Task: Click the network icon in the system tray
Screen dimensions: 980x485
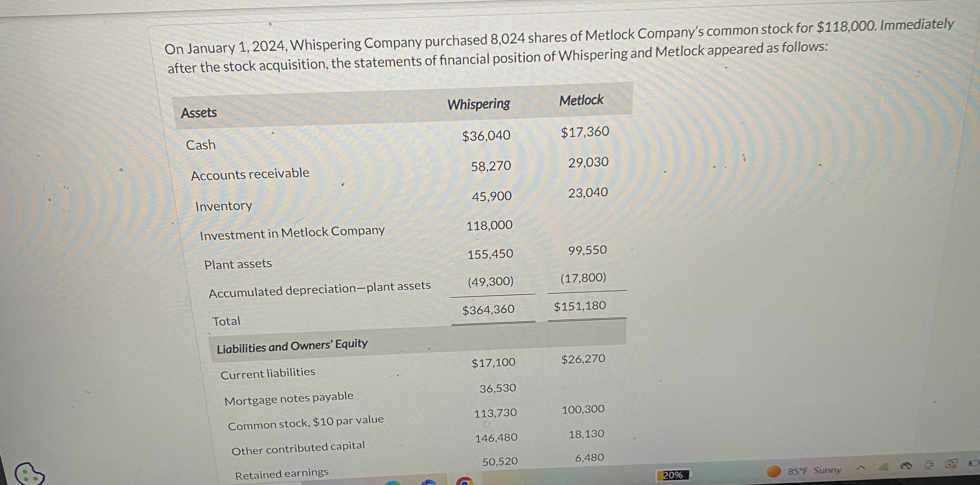Action: pos(884,467)
